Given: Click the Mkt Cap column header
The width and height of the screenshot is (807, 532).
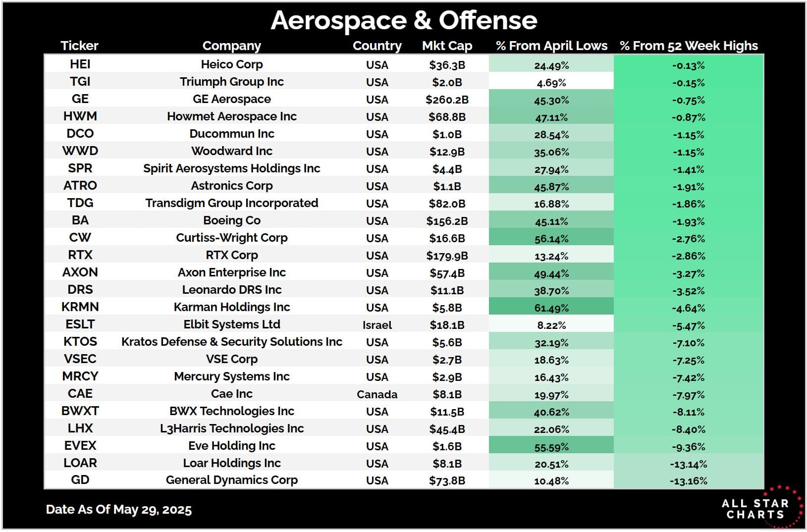Looking at the screenshot, I should (x=447, y=46).
